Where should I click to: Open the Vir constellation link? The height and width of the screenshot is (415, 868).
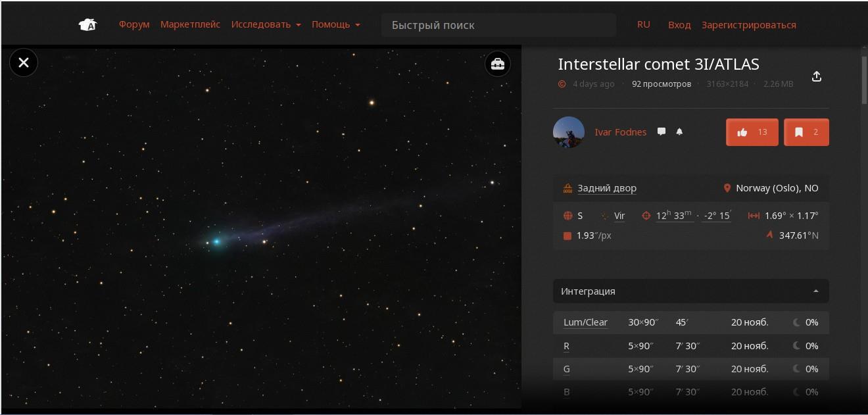[x=619, y=216]
